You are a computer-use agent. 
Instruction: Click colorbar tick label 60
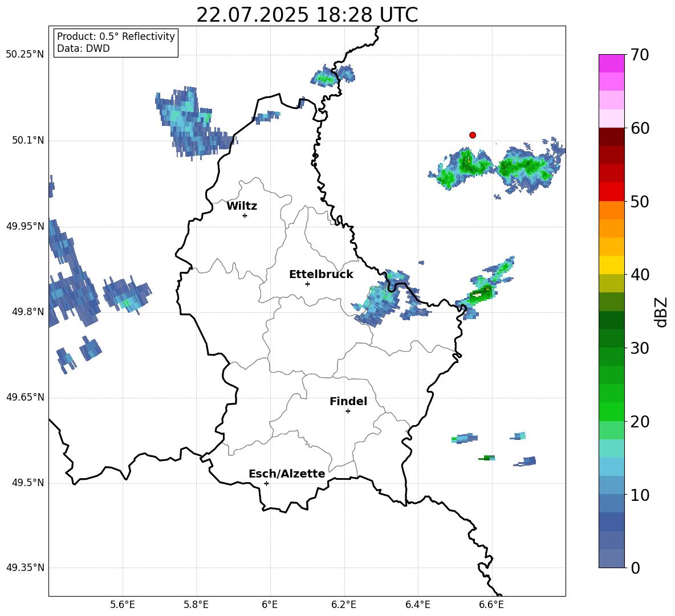(640, 128)
